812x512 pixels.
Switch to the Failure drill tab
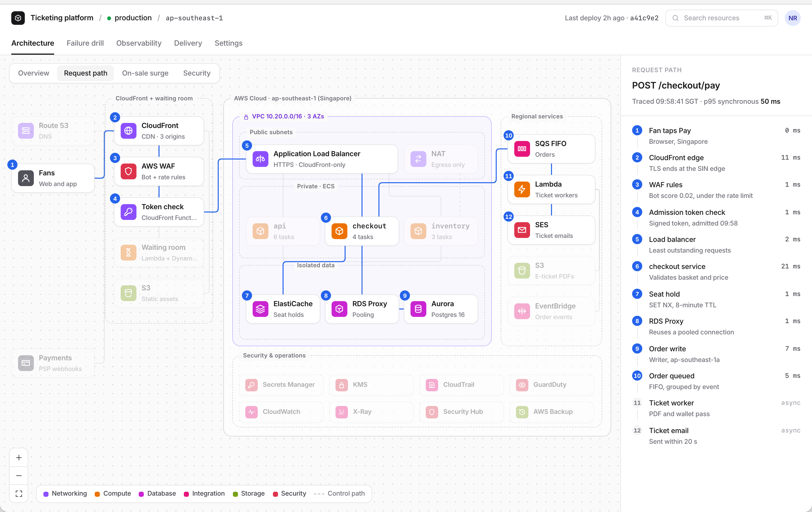85,43
